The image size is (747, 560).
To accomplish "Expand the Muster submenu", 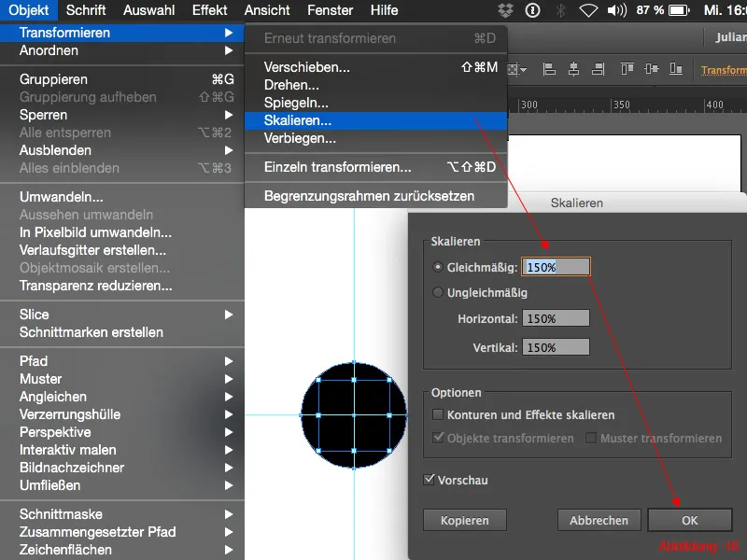I will click(122, 379).
